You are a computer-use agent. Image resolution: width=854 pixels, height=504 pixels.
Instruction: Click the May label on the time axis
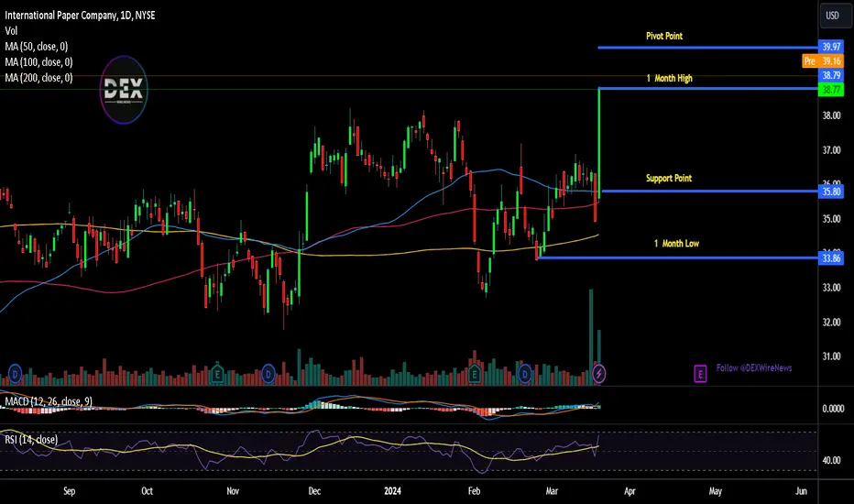click(715, 491)
